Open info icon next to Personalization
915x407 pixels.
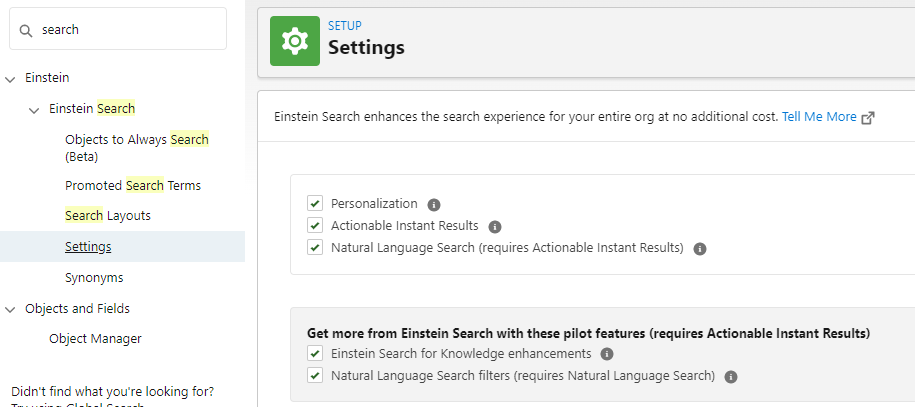[x=434, y=204]
